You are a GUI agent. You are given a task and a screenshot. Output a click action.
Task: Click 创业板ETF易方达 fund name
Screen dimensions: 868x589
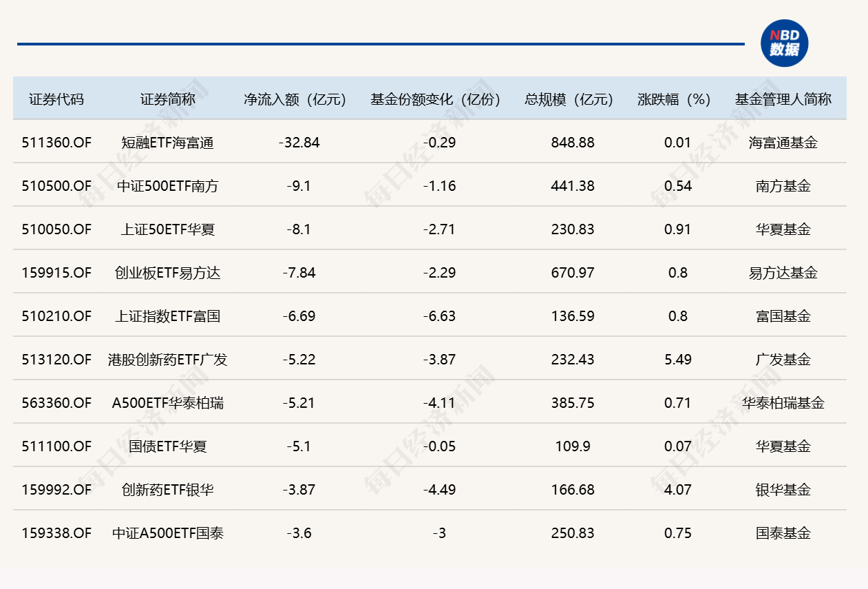pyautogui.click(x=168, y=273)
